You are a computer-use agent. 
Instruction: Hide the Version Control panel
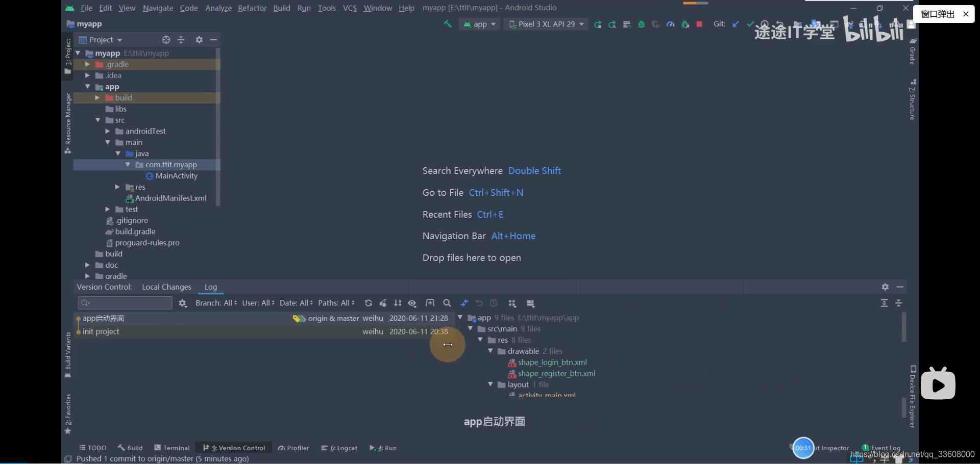[900, 287]
